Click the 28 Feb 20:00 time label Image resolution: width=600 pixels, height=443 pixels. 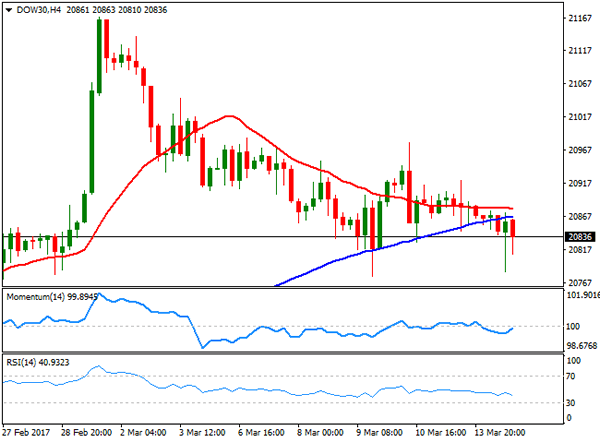pos(86,433)
